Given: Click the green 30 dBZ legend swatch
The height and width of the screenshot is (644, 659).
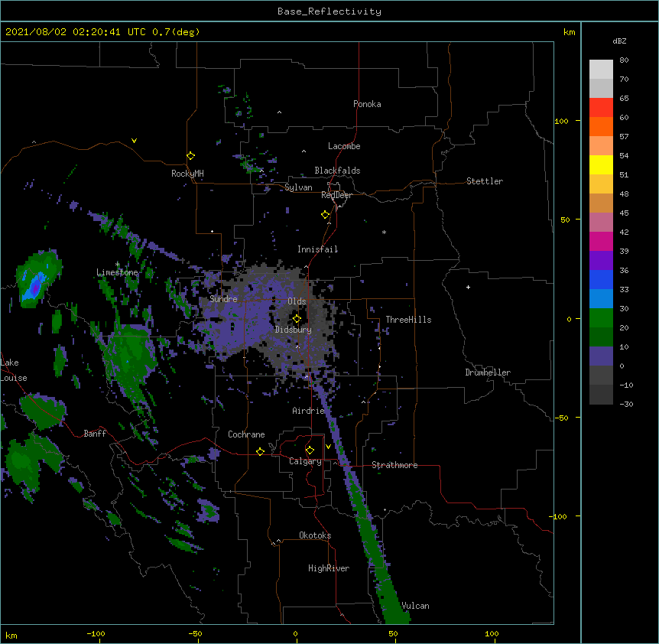Looking at the screenshot, I should point(601,318).
